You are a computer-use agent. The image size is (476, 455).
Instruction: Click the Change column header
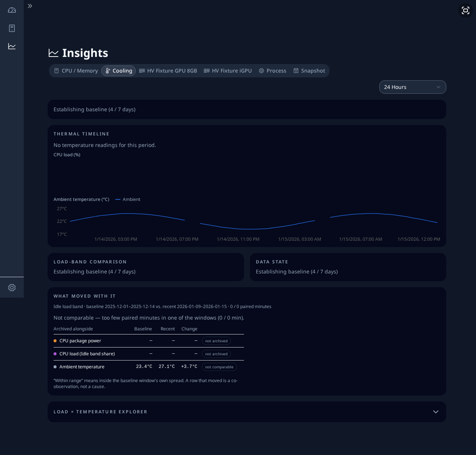pyautogui.click(x=189, y=329)
